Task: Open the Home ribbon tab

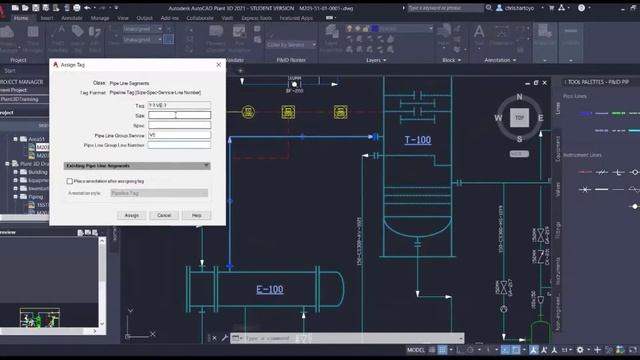Action: 21,18
